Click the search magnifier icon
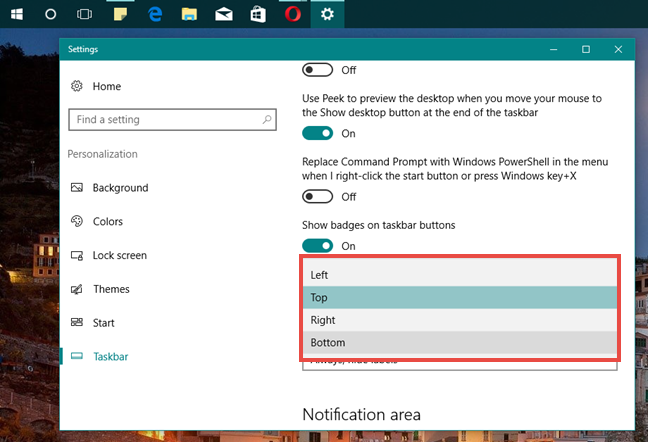The height and width of the screenshot is (442, 648). tap(267, 119)
